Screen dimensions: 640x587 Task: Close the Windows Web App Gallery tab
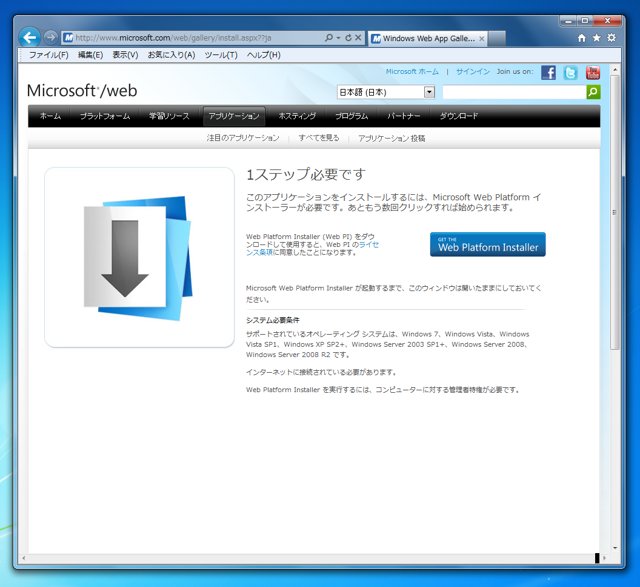(x=482, y=38)
